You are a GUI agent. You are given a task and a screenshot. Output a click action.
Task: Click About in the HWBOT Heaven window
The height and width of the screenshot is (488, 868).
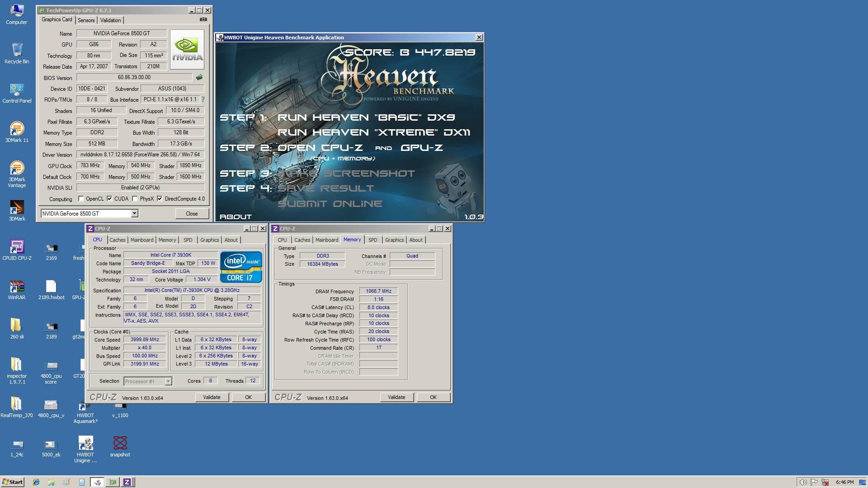tap(236, 217)
